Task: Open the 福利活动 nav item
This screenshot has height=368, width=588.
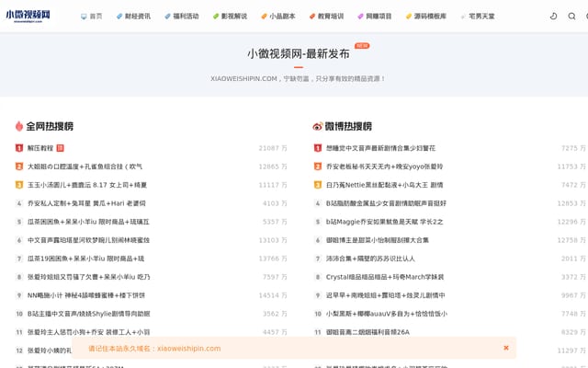Action: 182,17
